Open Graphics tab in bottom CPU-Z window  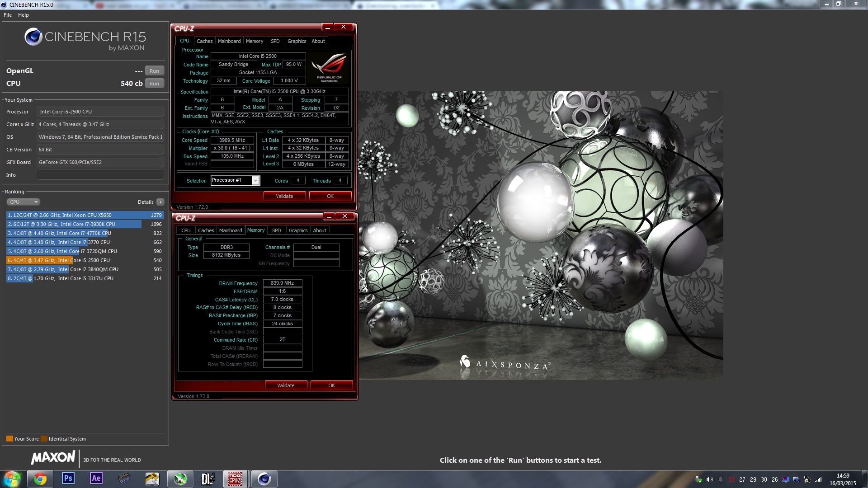(298, 230)
